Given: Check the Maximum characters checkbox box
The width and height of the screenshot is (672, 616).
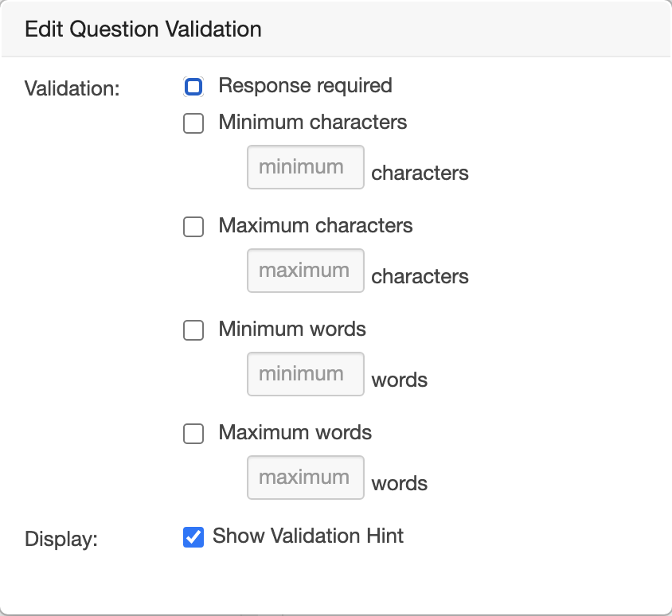Looking at the screenshot, I should (x=193, y=227).
